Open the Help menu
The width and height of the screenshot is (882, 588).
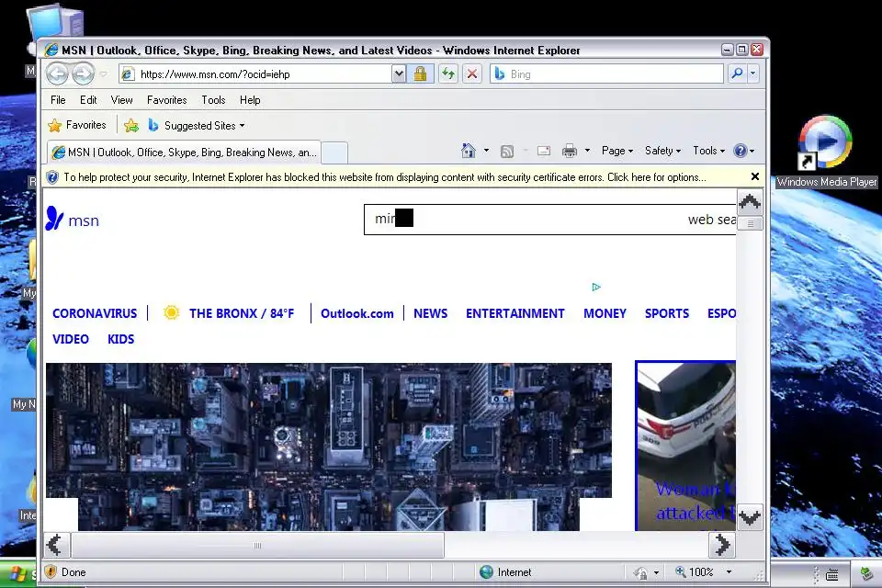[x=250, y=100]
